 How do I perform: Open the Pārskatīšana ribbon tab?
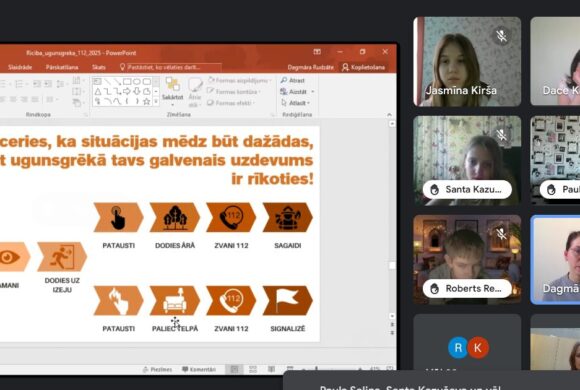coord(62,67)
